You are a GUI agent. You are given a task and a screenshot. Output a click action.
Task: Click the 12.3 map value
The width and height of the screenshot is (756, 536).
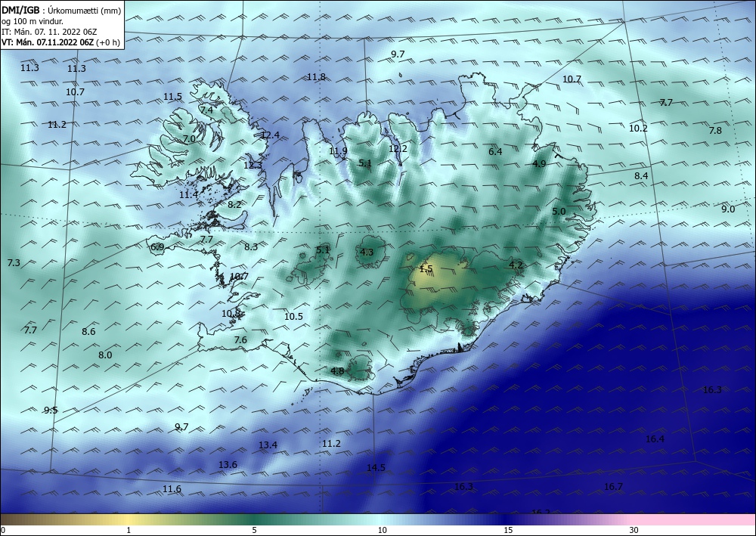click(x=253, y=166)
